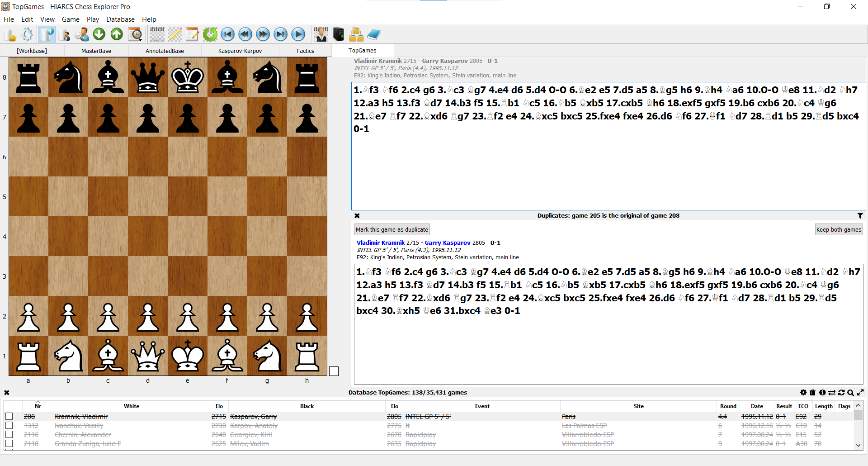
Task: Tick the checkbox for game 208
Action: point(9,416)
